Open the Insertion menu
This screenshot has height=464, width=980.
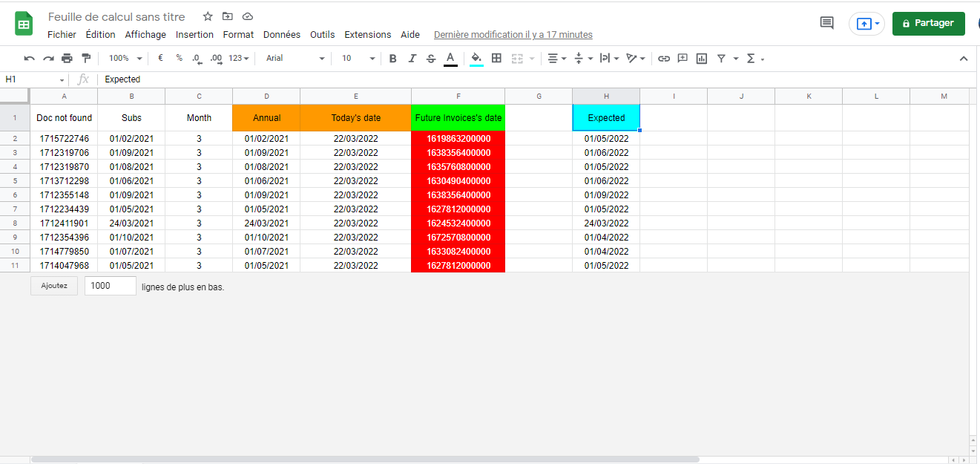(x=194, y=35)
